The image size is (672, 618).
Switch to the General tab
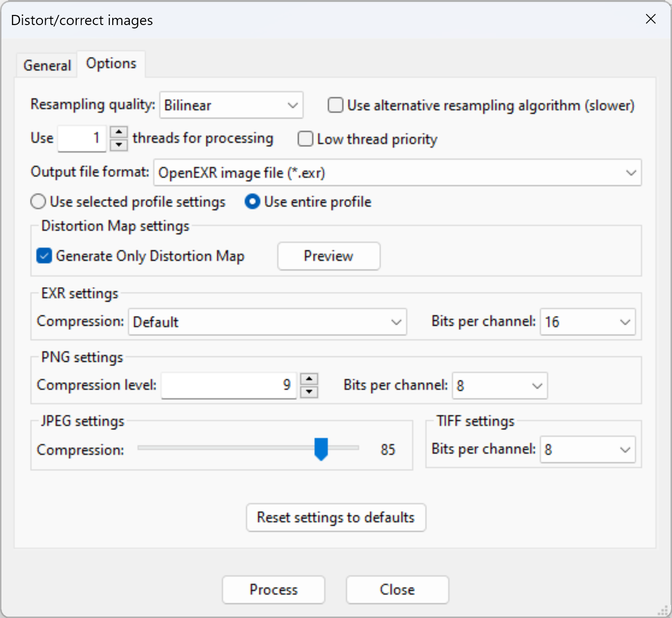pos(47,65)
